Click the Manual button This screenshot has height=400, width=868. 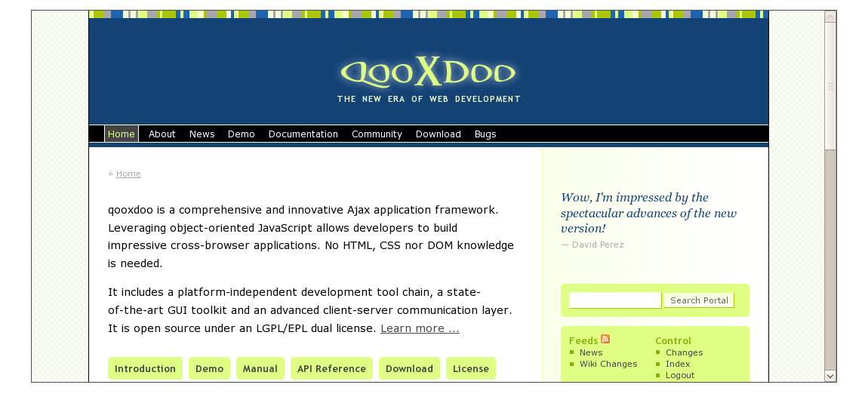point(260,368)
